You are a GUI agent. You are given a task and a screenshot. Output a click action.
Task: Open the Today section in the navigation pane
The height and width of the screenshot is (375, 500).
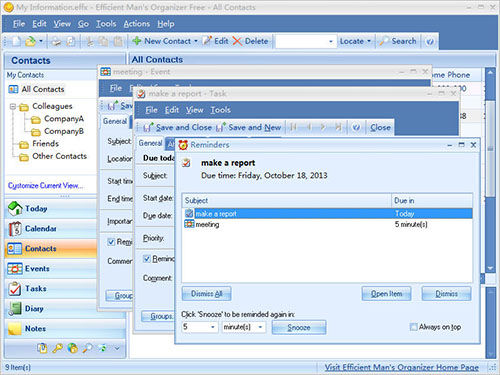51,209
